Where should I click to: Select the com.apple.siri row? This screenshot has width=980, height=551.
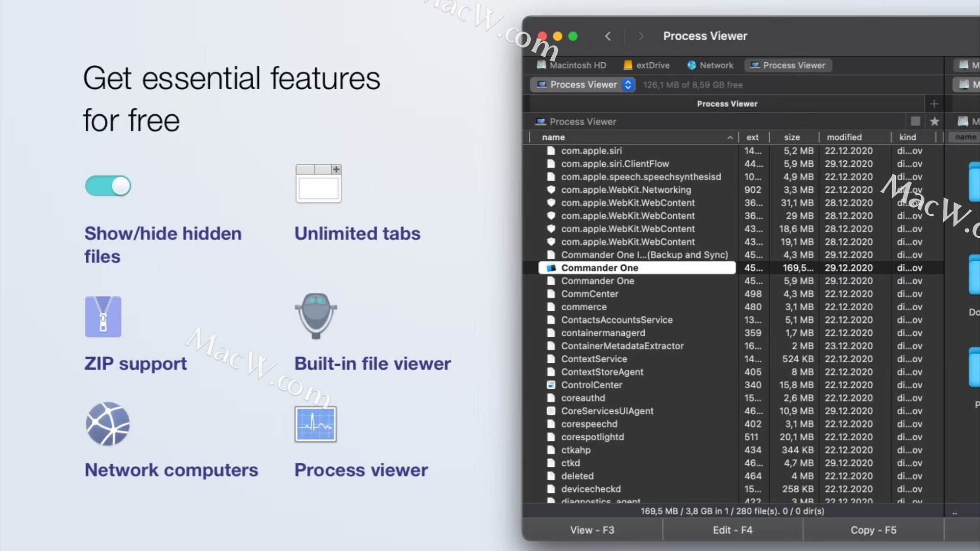point(734,151)
